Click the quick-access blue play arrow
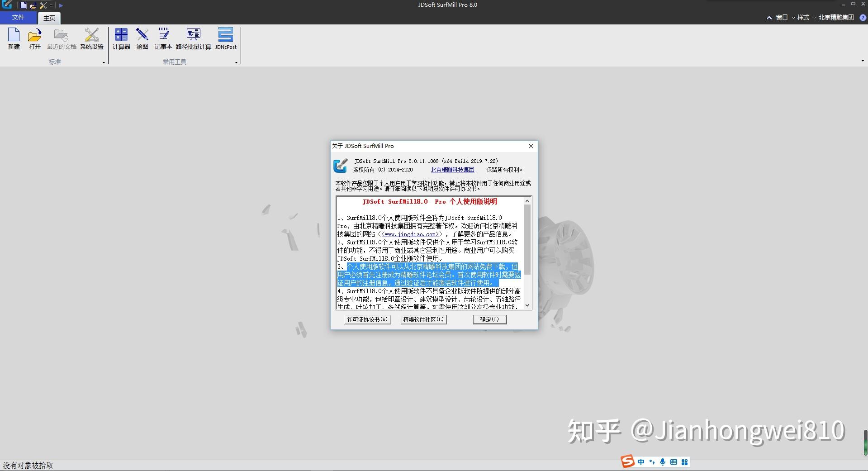This screenshot has width=868, height=471. tap(61, 5)
